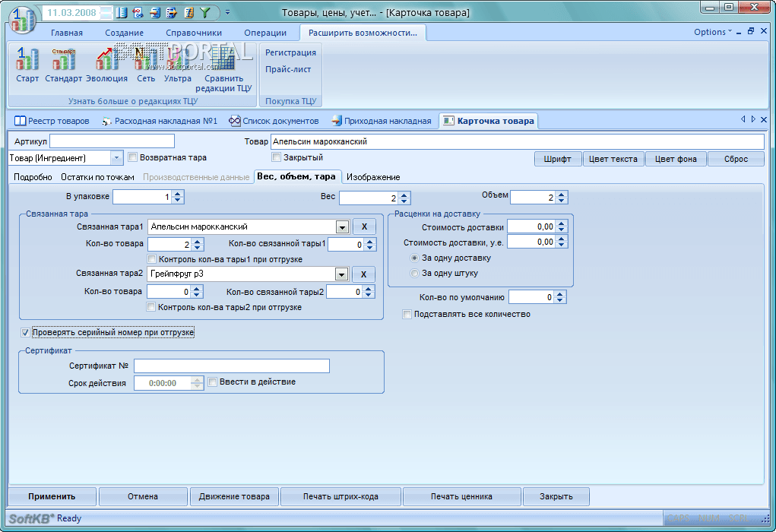Switch to Список документов tab
The height and width of the screenshot is (532, 776).
point(274,121)
